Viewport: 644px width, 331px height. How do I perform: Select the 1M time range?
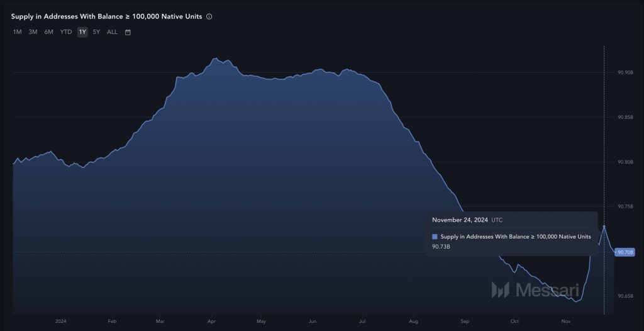tap(17, 32)
